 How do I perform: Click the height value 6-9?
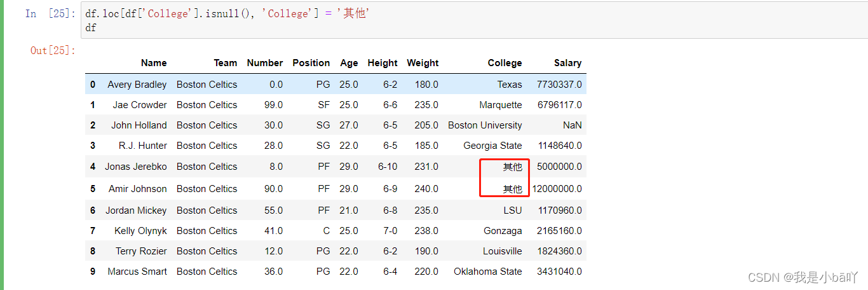[x=390, y=189]
